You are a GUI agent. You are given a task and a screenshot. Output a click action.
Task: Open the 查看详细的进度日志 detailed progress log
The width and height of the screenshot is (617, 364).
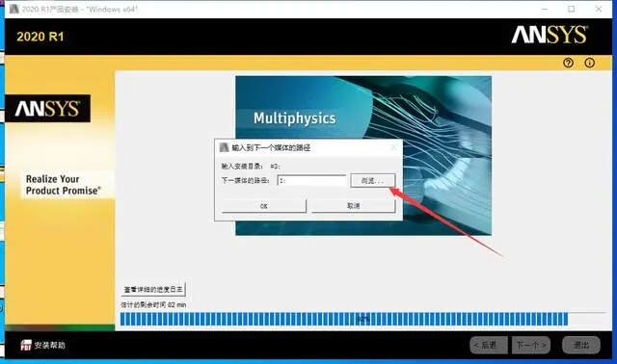pyautogui.click(x=153, y=289)
